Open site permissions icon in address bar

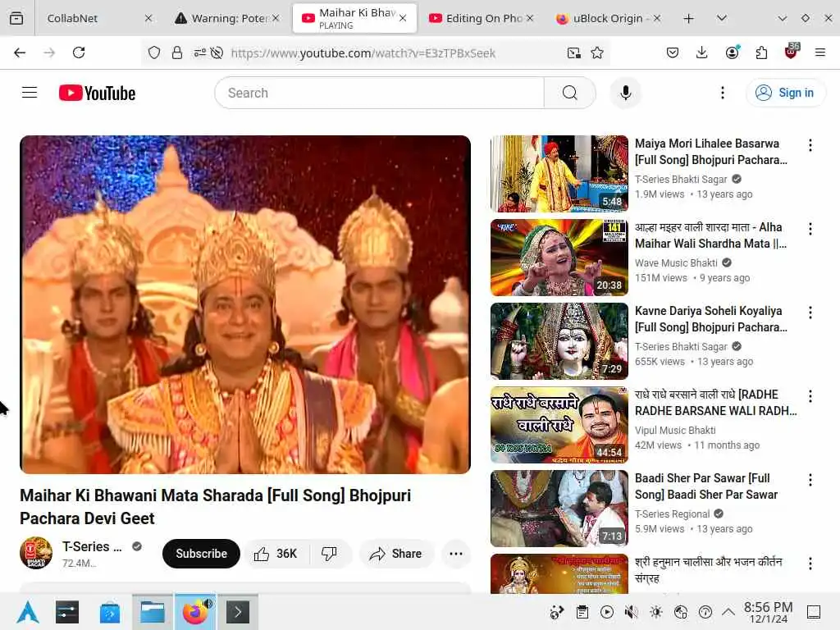[200, 52]
